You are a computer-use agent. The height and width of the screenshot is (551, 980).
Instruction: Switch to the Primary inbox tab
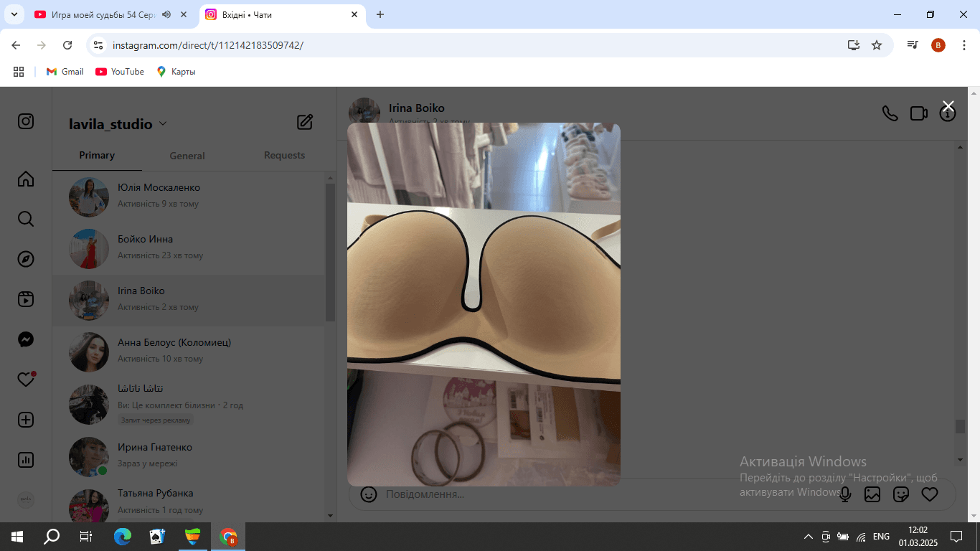coord(97,155)
